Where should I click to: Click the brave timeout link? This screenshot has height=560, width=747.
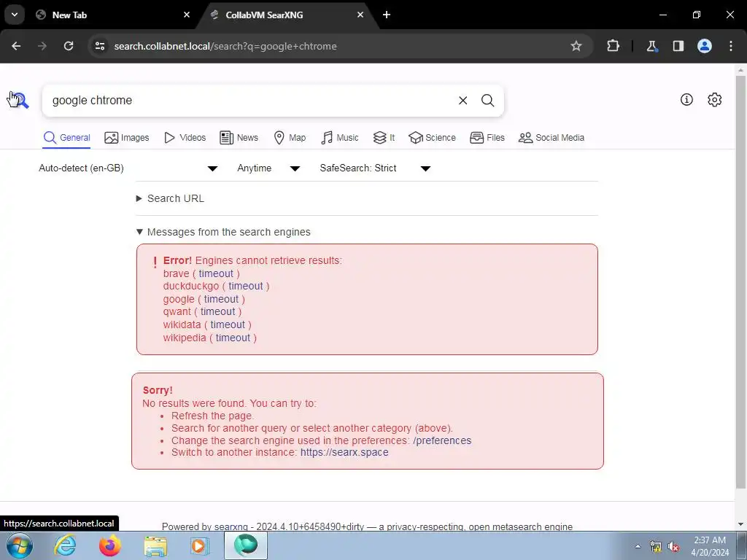click(216, 273)
